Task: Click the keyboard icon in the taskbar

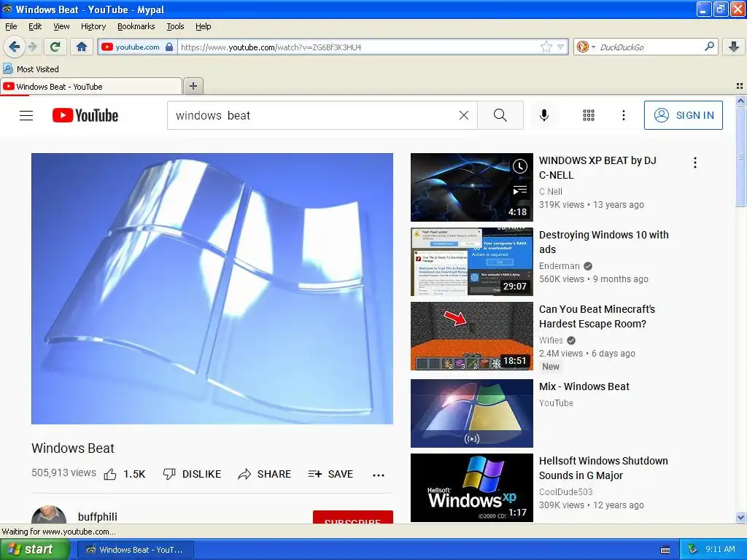Action: pyautogui.click(x=665, y=550)
